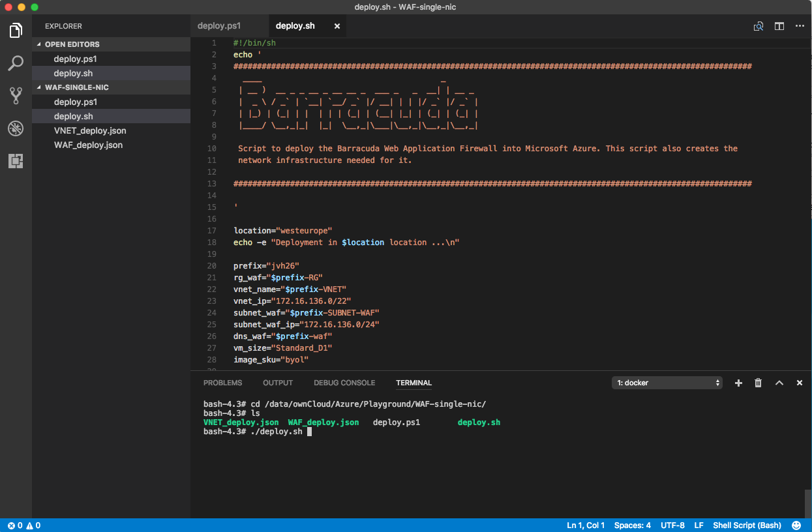Open the Search view icon
The image size is (812, 532).
pos(16,63)
